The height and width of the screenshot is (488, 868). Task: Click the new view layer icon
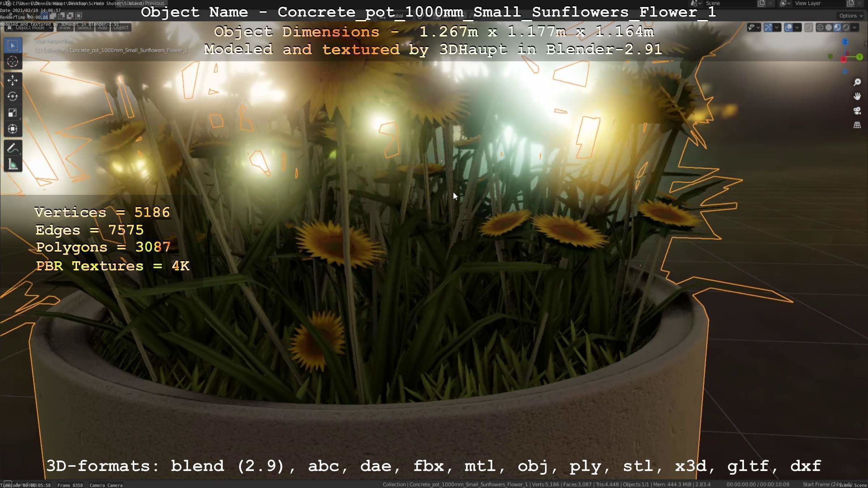(851, 3)
